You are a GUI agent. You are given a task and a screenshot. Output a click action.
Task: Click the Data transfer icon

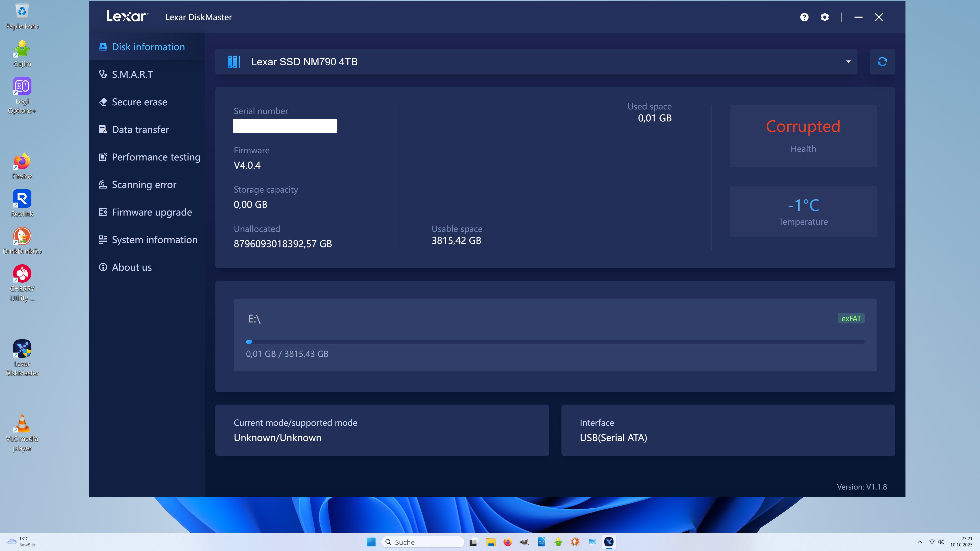click(x=103, y=129)
